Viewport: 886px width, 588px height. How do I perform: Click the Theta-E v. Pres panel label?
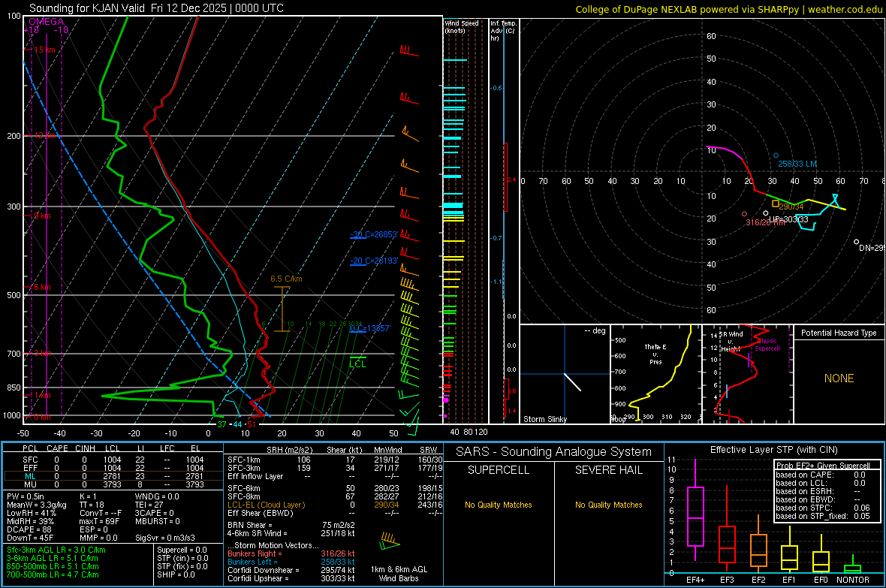tap(655, 354)
